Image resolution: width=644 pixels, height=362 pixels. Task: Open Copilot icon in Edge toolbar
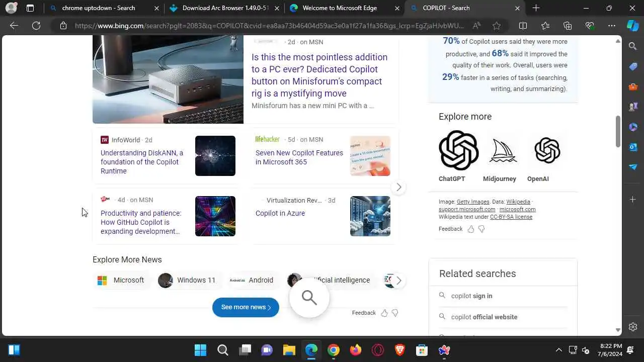[x=633, y=26]
